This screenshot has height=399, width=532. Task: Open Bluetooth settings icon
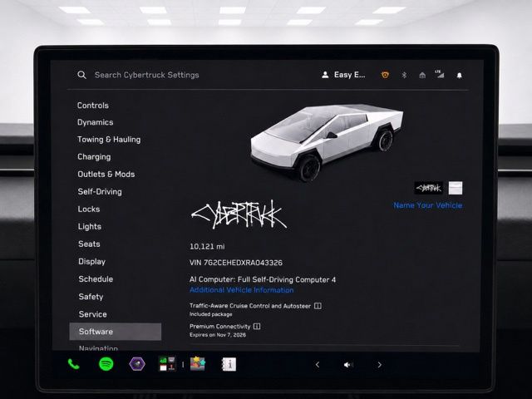(404, 75)
